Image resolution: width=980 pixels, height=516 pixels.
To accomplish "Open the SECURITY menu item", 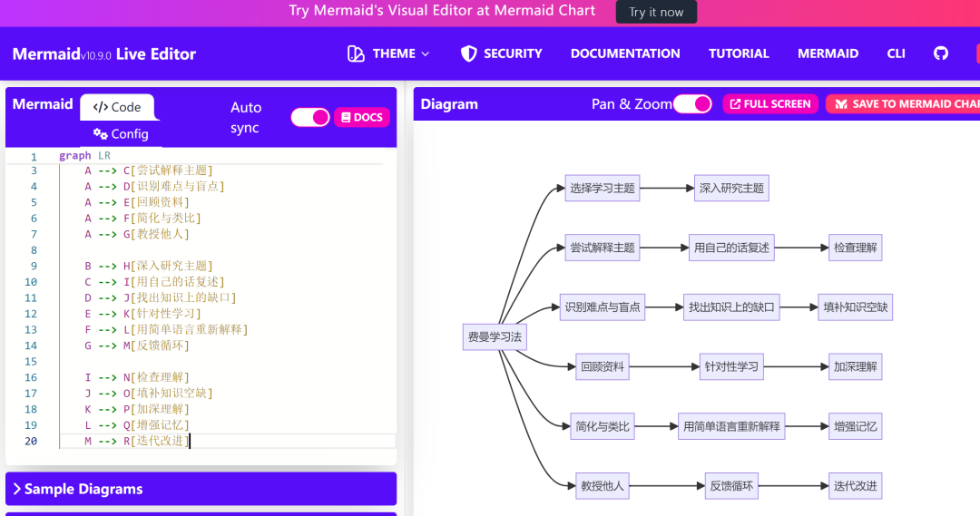I will point(501,54).
